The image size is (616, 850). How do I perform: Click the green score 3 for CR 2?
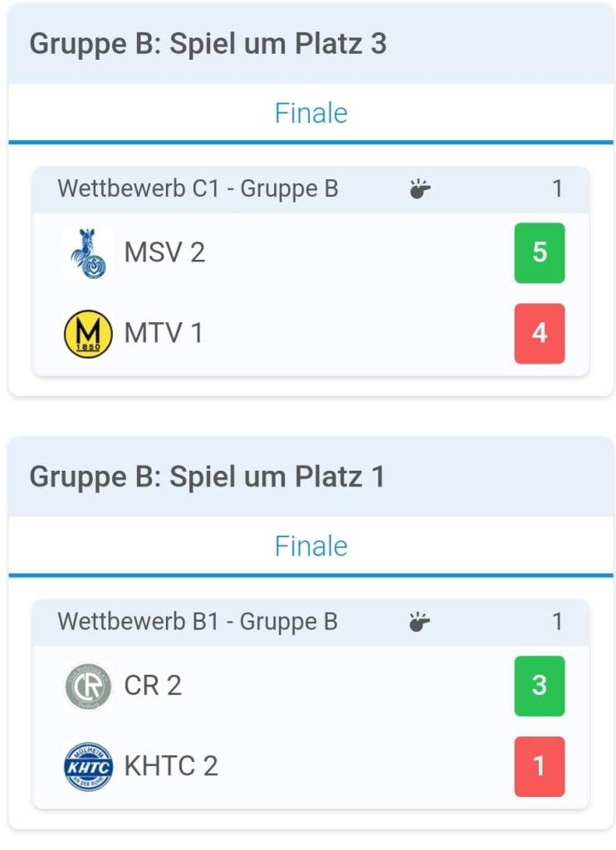tap(540, 686)
